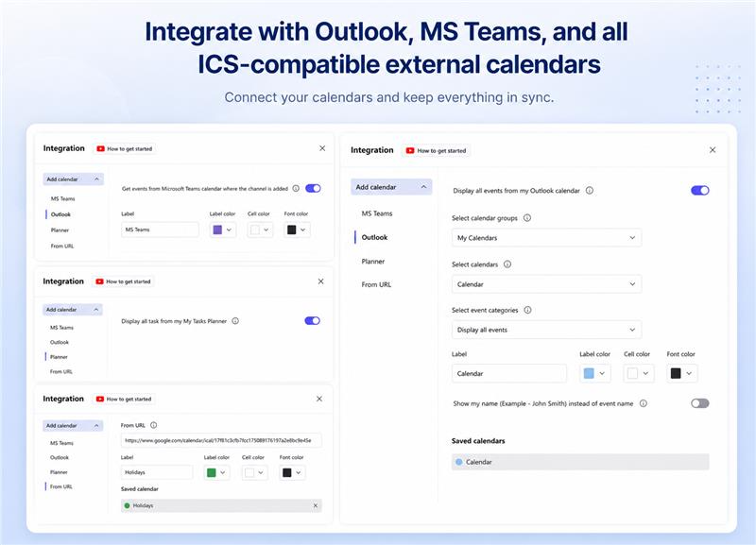Open Font color dropdown in From URL panel

point(292,472)
